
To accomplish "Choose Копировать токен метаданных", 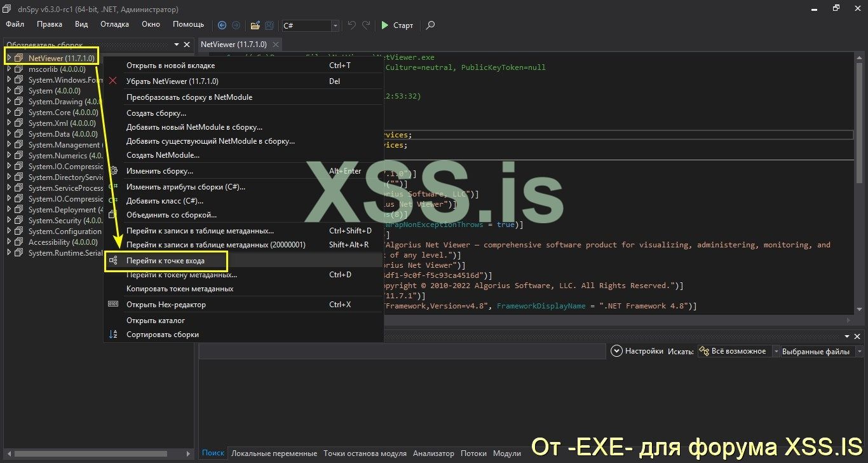I will pos(243,289).
